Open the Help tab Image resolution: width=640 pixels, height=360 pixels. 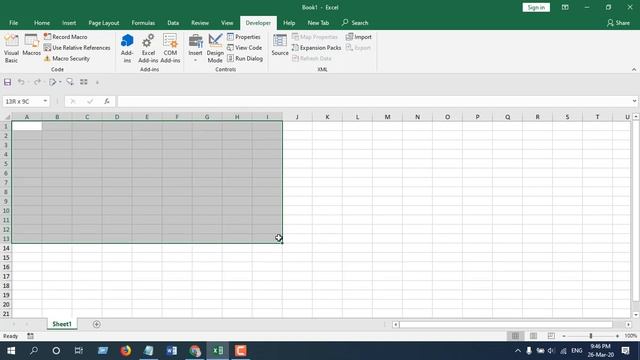(x=289, y=23)
